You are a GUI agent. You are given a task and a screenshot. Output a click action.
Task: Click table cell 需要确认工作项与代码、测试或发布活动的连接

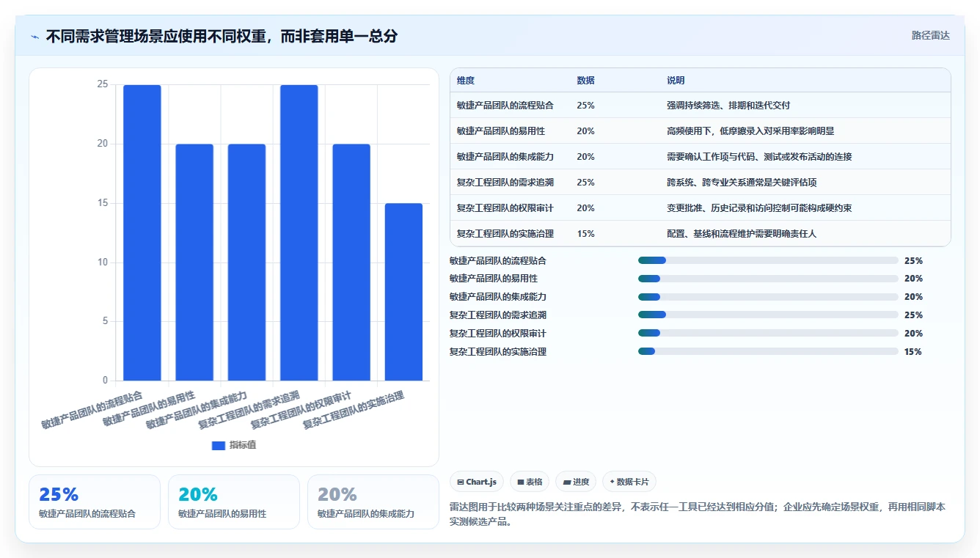click(x=759, y=157)
